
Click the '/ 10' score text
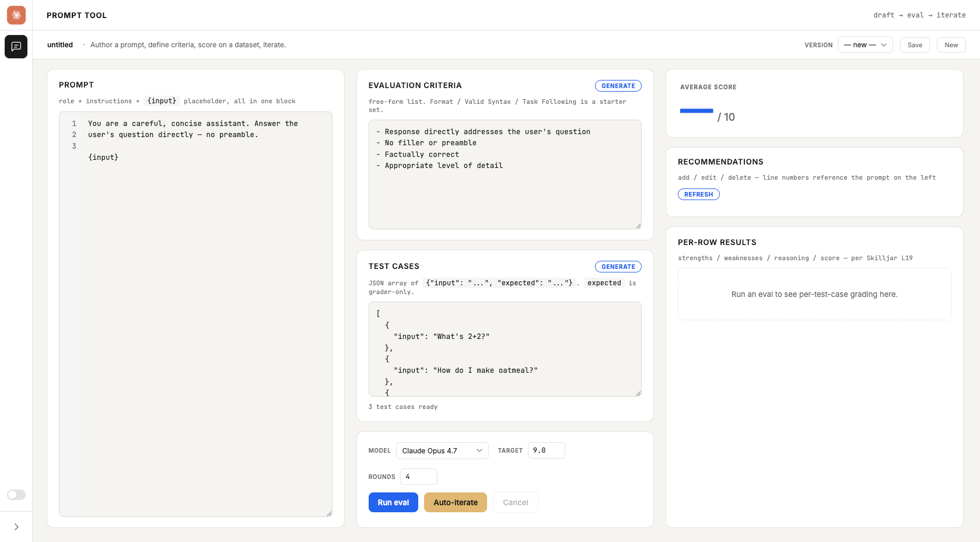726,117
